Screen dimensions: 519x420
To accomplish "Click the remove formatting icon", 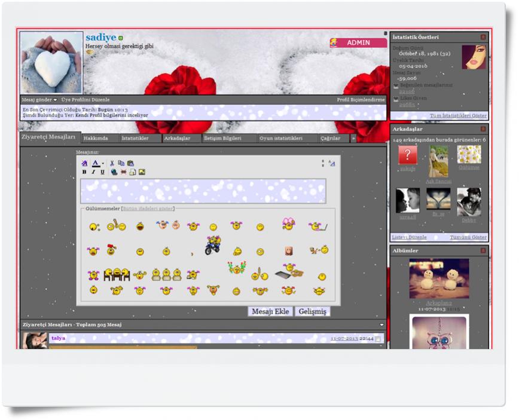I will (x=84, y=163).
